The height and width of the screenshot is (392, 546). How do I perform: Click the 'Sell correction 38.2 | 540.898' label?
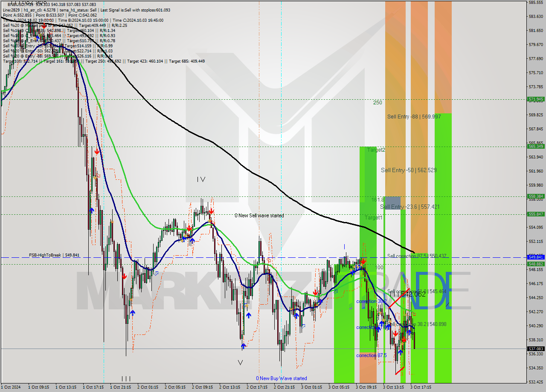click(x=417, y=324)
